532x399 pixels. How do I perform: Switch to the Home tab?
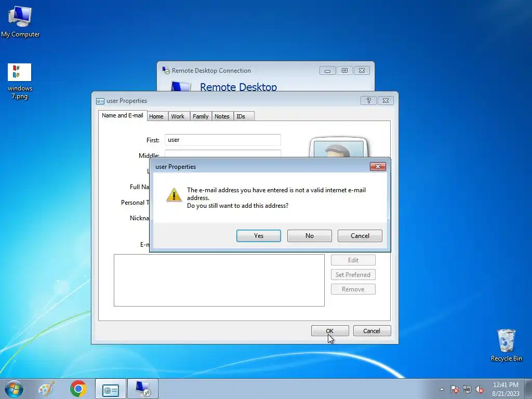click(156, 116)
